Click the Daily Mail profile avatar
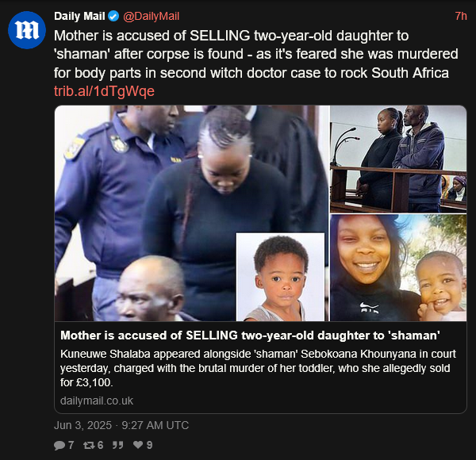This screenshot has width=476, height=460. 27,29
